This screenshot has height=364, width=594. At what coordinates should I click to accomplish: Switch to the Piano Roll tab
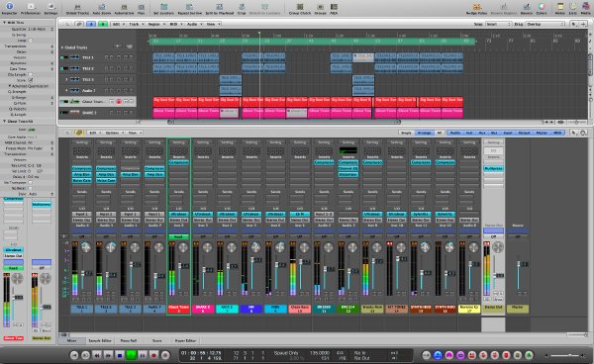129,340
